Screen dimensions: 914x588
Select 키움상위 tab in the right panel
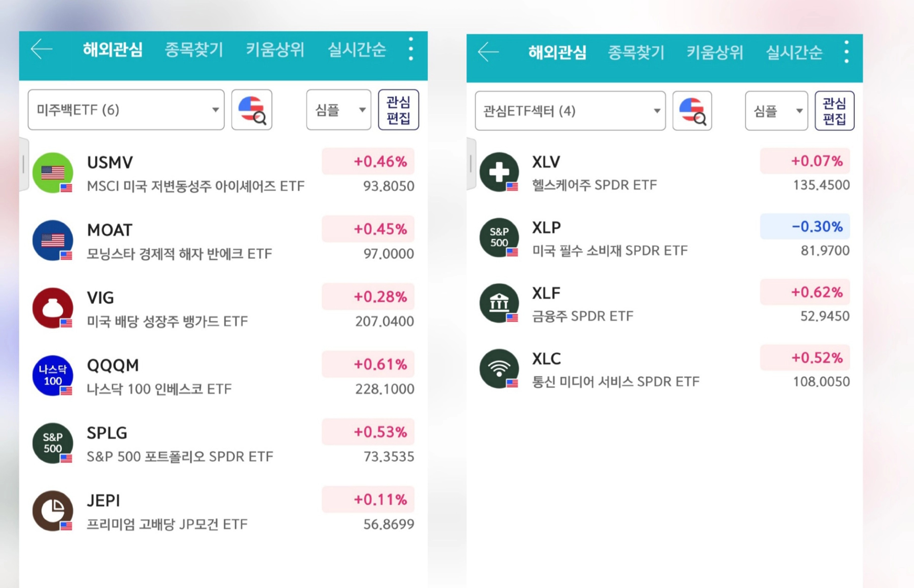715,52
